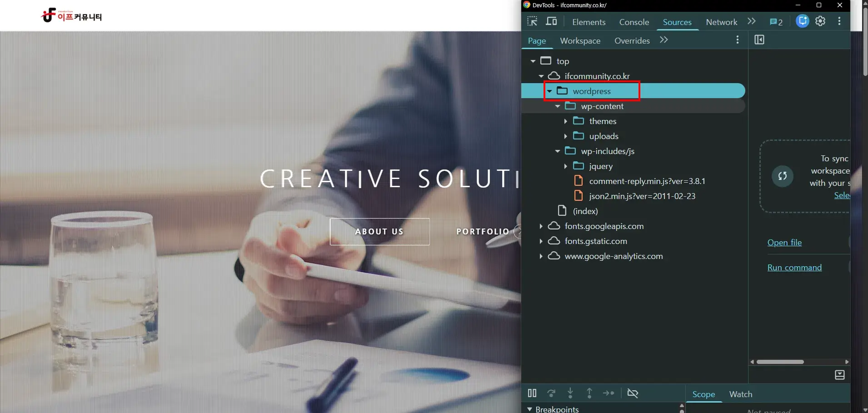Toggle the device toolbar icon

[551, 21]
